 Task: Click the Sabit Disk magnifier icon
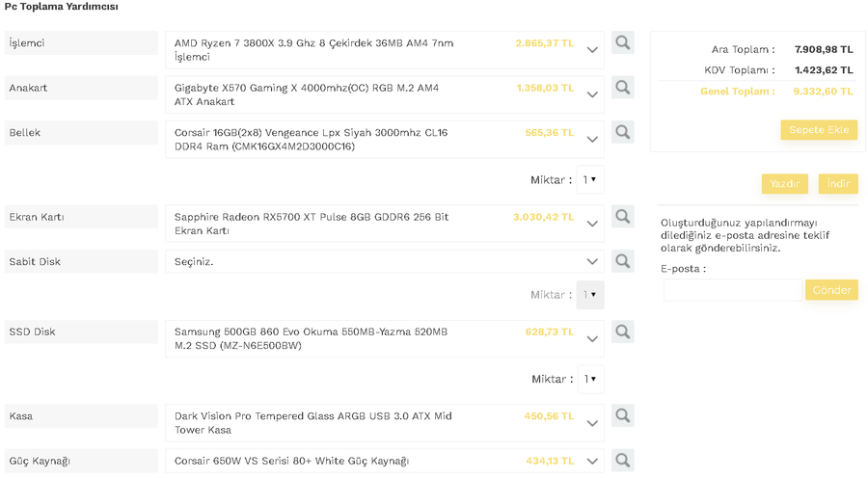(x=623, y=261)
